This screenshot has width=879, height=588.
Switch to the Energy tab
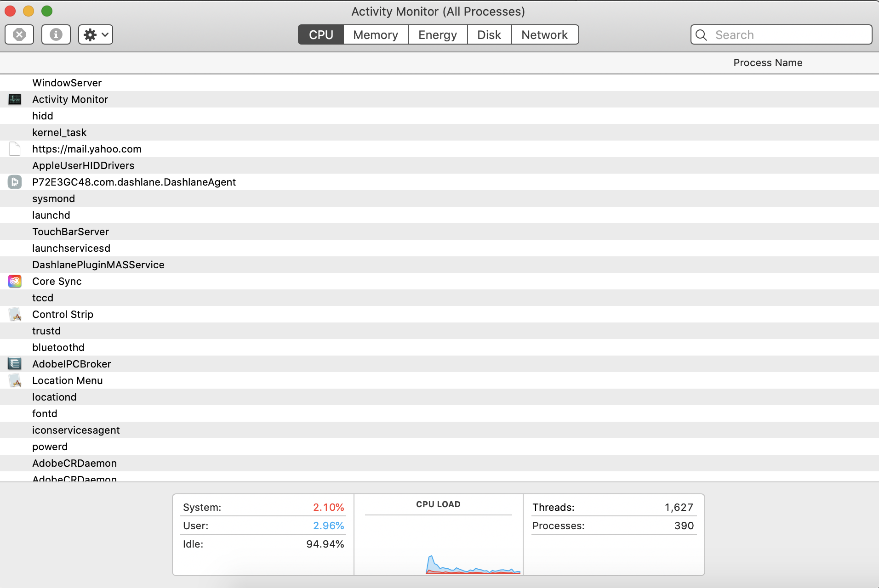pos(438,34)
